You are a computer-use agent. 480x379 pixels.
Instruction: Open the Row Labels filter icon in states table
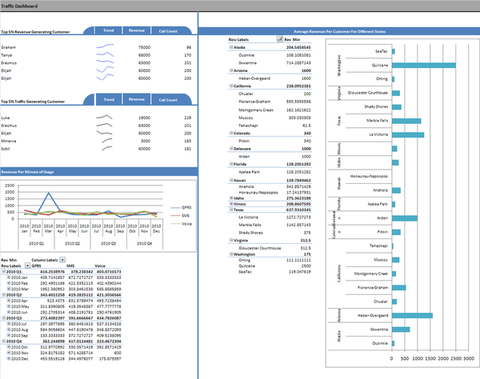(x=280, y=39)
